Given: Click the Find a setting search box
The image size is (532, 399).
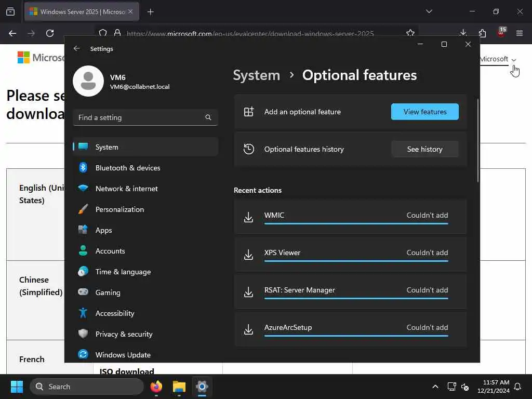Looking at the screenshot, I should click(x=145, y=117).
